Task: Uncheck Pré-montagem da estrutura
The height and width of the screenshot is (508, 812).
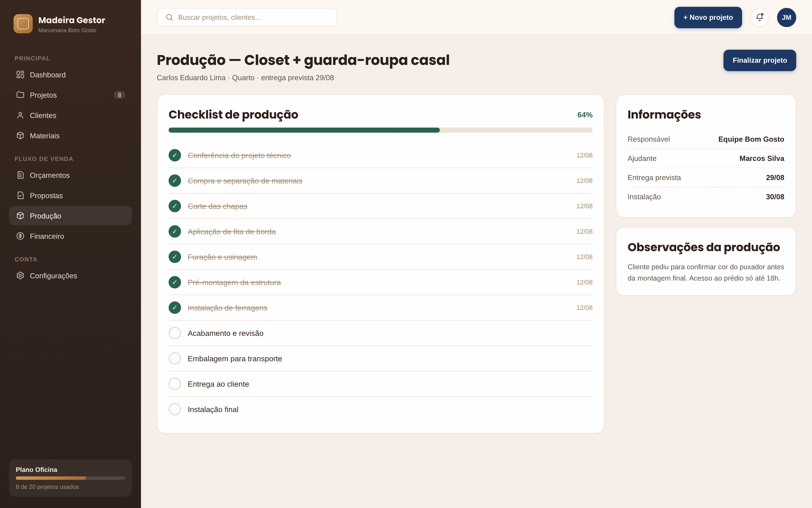Action: 175,282
